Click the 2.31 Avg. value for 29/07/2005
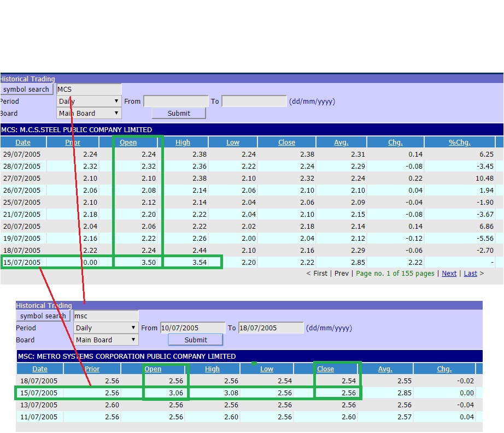 tap(358, 155)
